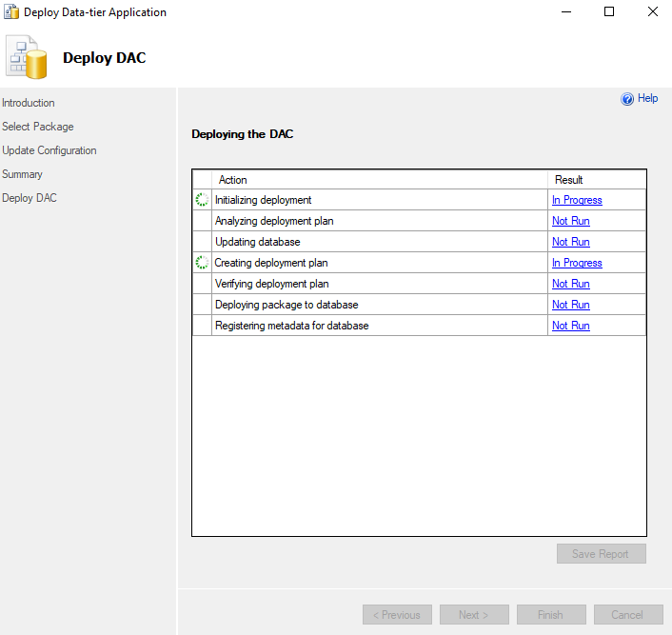Screen dimensions: 672x635
Task: Open In Progress link for Creating deployment plan
Action: (577, 263)
